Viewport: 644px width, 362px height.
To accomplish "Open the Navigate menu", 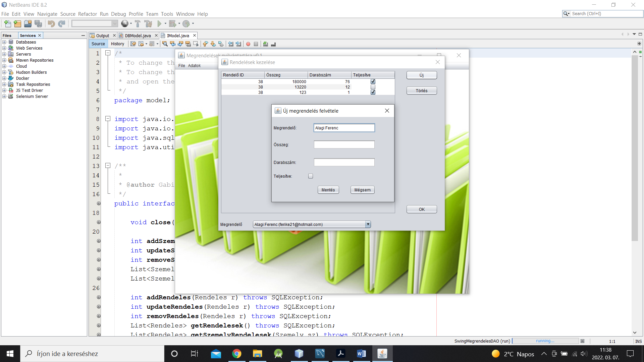I will (47, 14).
